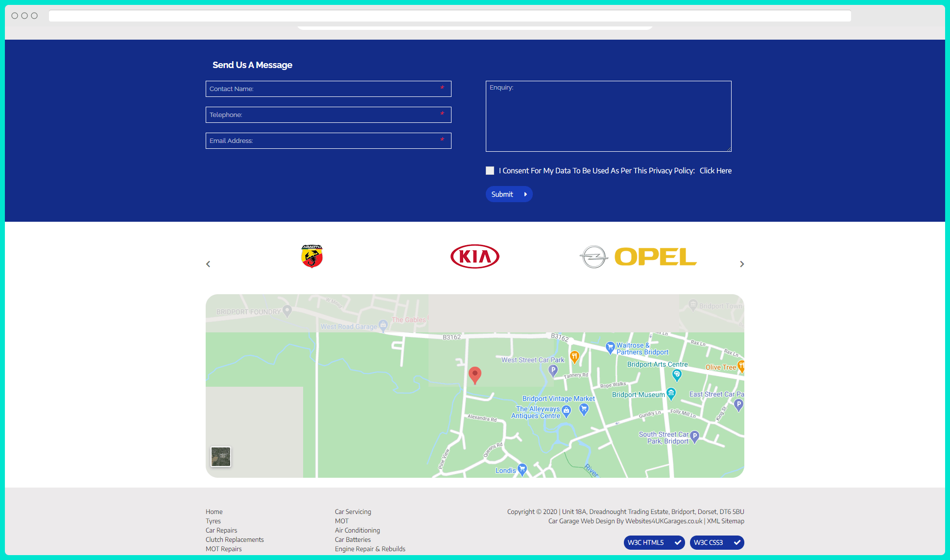
Task: Click the Abarth badge in the carousel
Action: [312, 256]
